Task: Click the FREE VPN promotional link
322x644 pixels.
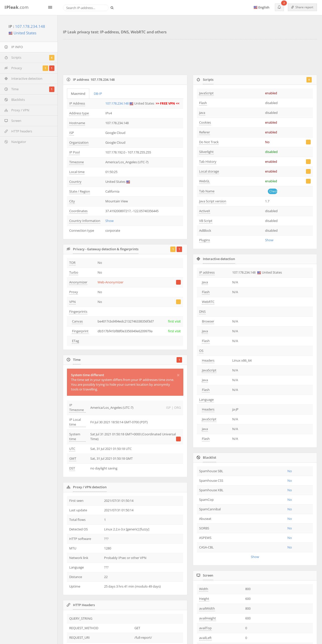Action: point(168,103)
